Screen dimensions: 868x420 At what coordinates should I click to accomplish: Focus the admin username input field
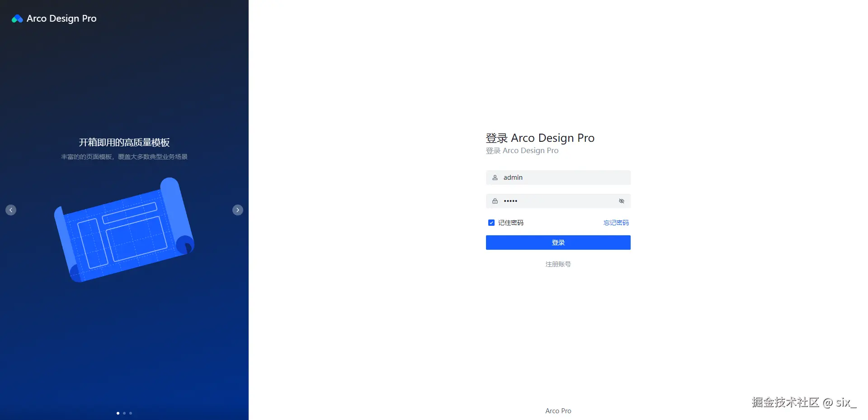pyautogui.click(x=558, y=177)
